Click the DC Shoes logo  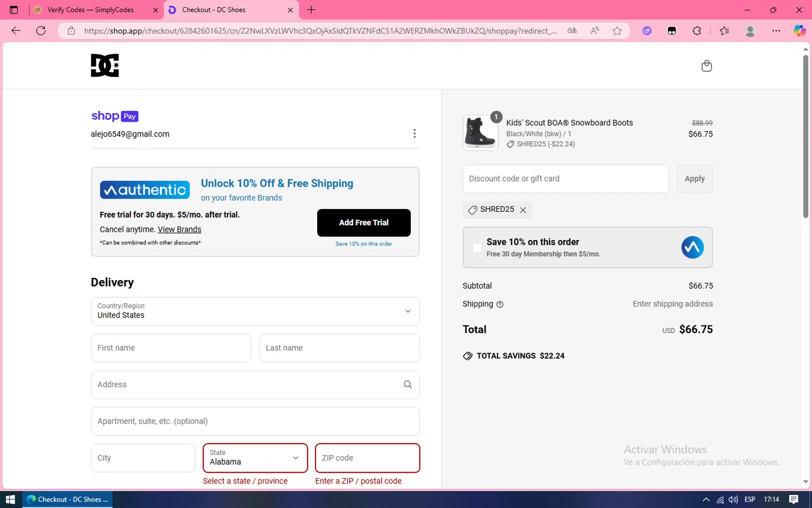coord(105,66)
